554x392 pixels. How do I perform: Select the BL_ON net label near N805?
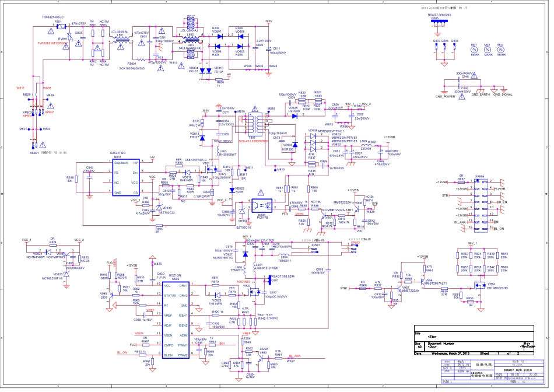coord(122,353)
